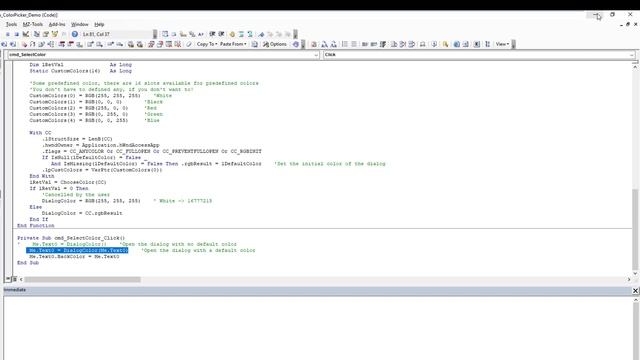Click horizontal scroll-left arrow of code window
This screenshot has height=360, width=640.
(x=21, y=280)
